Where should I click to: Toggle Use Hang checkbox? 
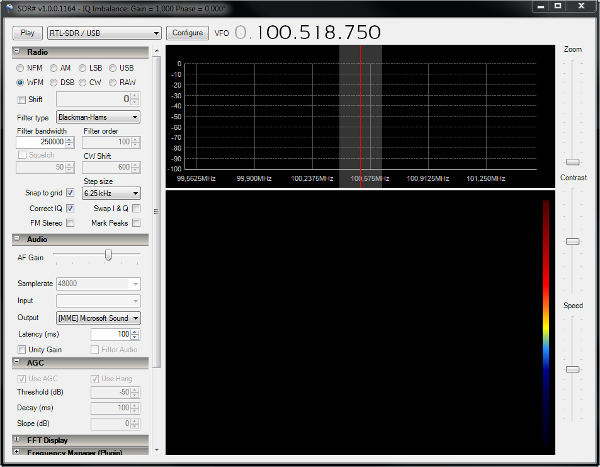tap(95, 379)
